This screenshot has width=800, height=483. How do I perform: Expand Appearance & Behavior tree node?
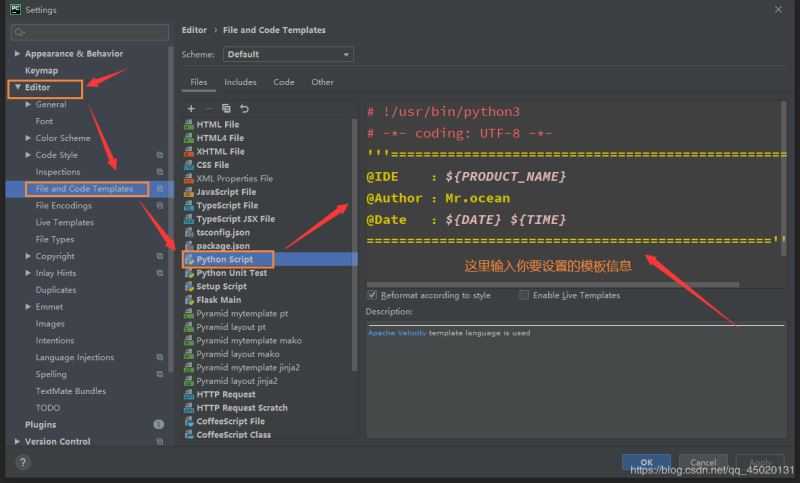pos(17,54)
